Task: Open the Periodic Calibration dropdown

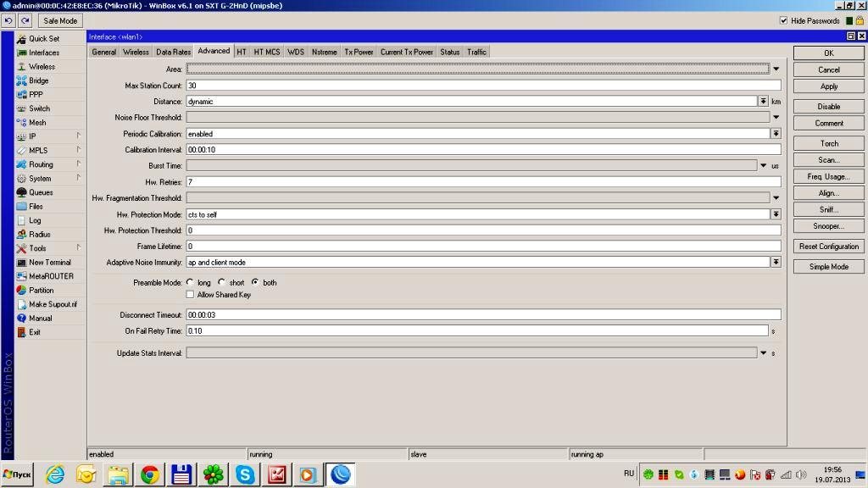Action: (776, 133)
